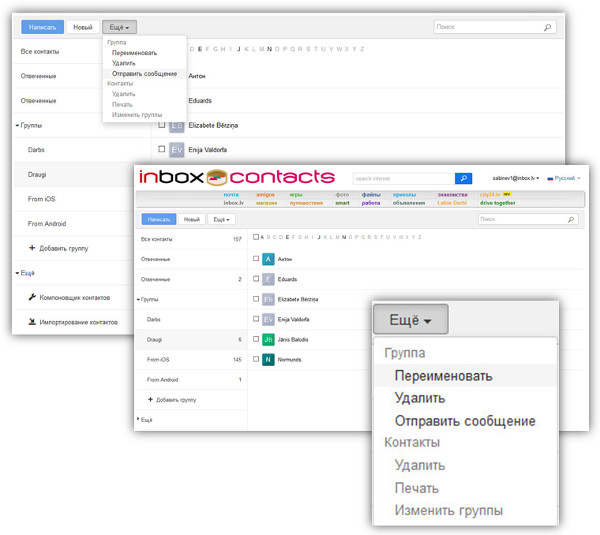Viewport: 600px width, 535px height.
Task: Click Eduards' E avatar in inbox contacts window
Action: tap(268, 279)
